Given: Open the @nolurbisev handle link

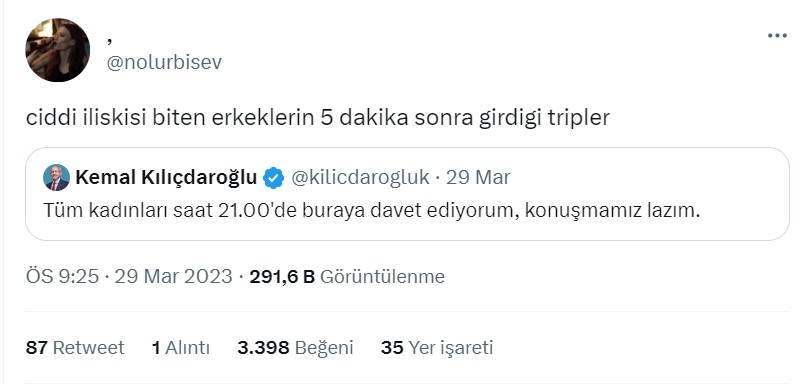Looking at the screenshot, I should pos(164,63).
